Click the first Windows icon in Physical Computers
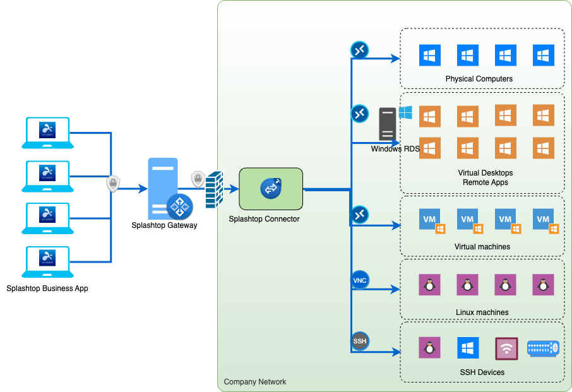This screenshot has height=392, width=572. [430, 55]
